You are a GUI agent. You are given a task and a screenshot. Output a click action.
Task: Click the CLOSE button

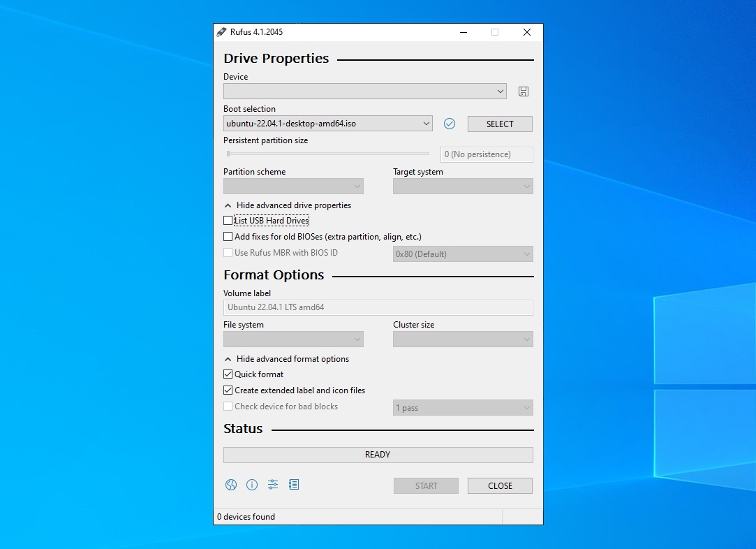point(500,486)
